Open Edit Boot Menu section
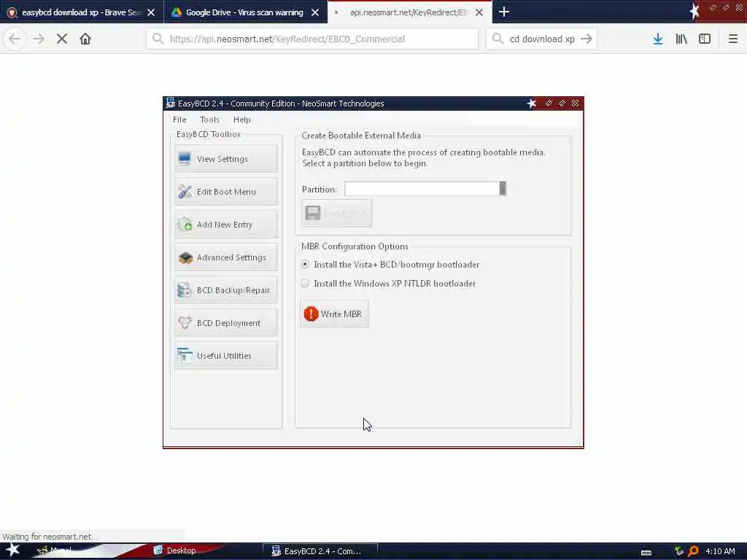This screenshot has height=560, width=747. pyautogui.click(x=226, y=192)
